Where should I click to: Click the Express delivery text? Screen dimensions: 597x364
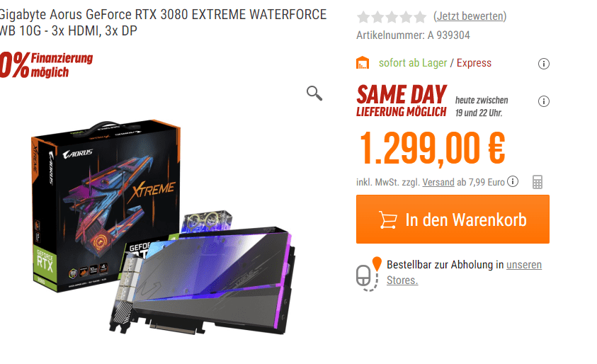(474, 63)
